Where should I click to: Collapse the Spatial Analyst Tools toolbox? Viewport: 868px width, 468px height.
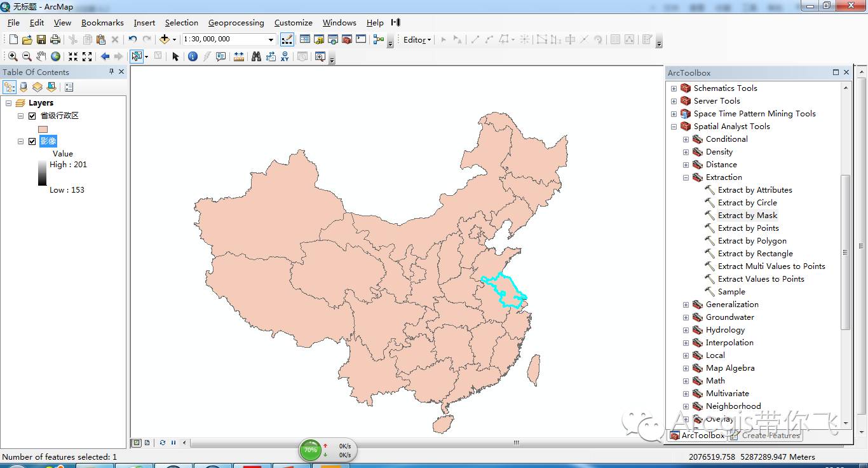[x=674, y=127]
